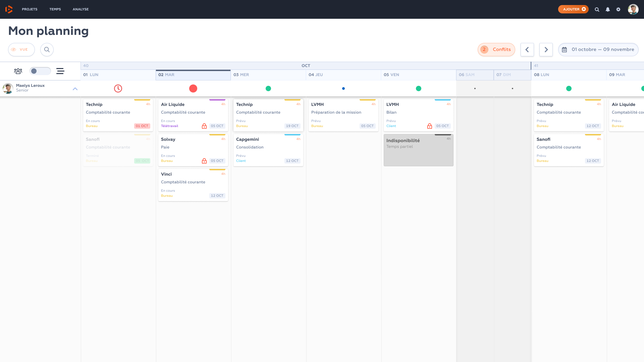Open the faded Sanofi card on 01 LUN
This screenshot has width=644, height=362.
118,150
